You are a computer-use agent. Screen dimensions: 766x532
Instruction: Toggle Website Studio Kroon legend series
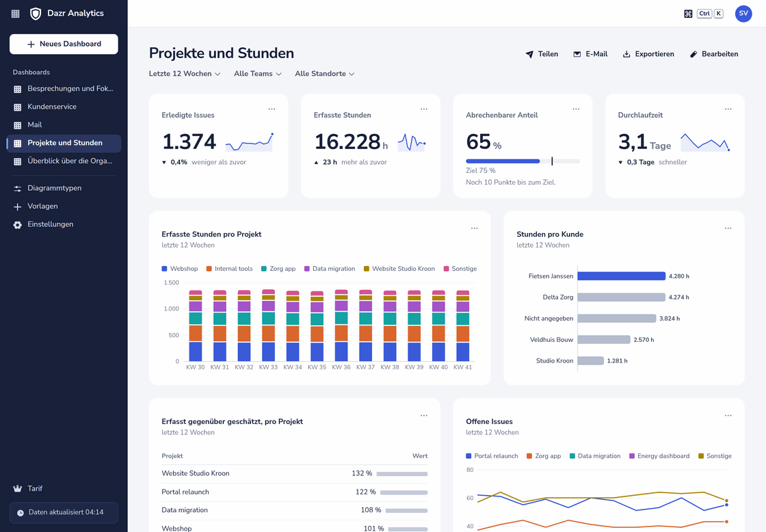(x=399, y=269)
